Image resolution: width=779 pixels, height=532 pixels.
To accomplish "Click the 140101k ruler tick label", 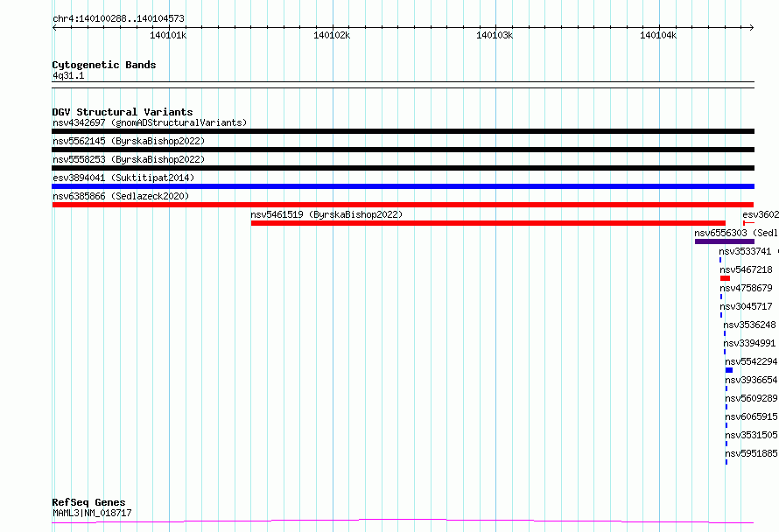I will point(168,35).
